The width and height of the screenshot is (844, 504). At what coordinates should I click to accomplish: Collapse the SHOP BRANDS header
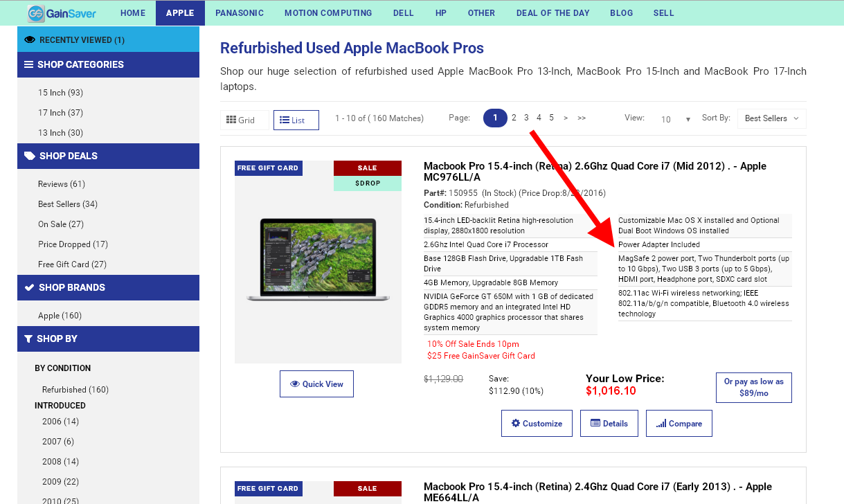point(108,287)
